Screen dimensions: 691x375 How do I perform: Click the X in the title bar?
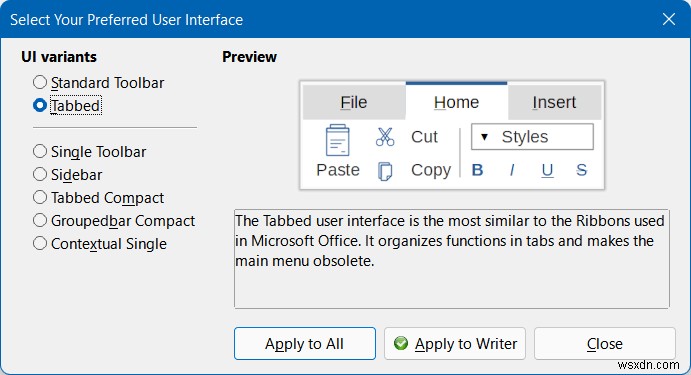pyautogui.click(x=669, y=19)
